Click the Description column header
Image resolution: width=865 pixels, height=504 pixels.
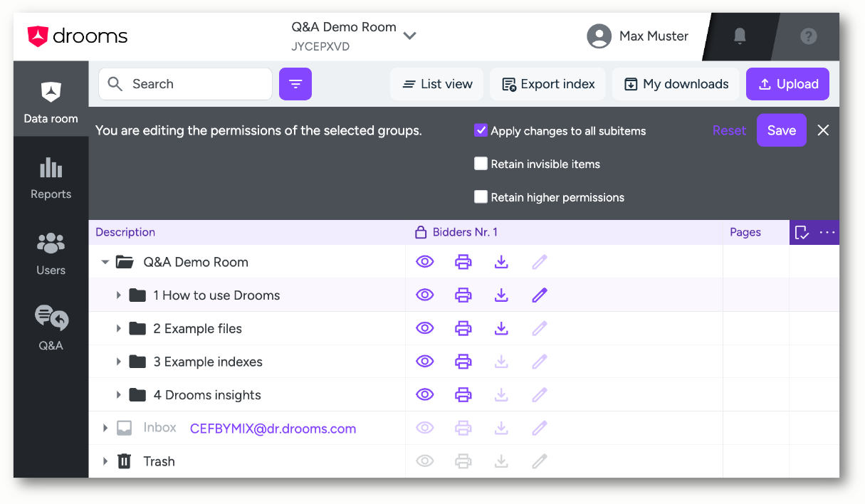pos(125,232)
